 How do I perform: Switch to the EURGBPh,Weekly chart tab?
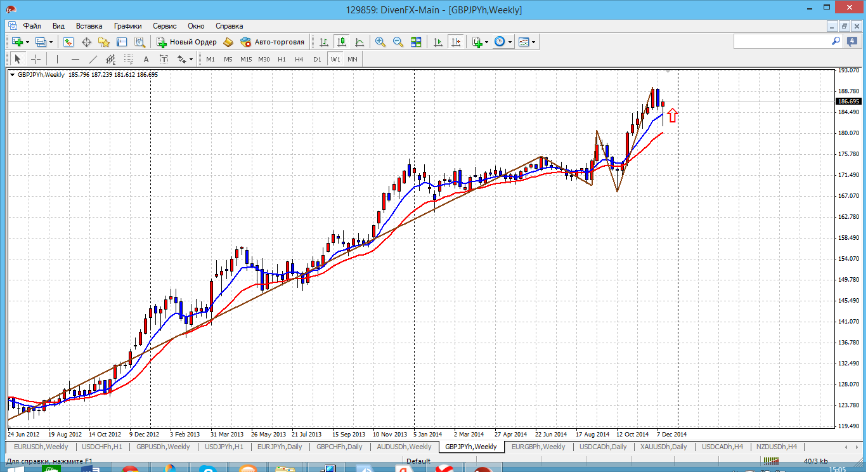[x=538, y=447]
